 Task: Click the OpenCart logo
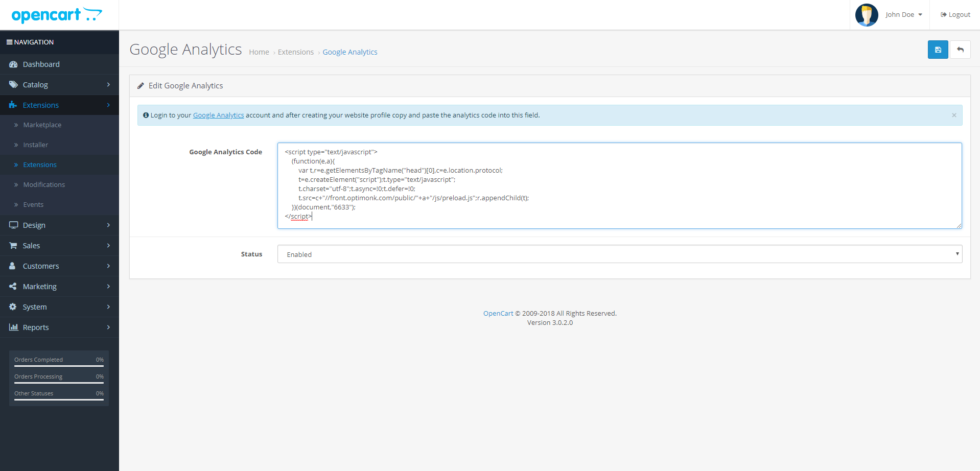(x=57, y=15)
